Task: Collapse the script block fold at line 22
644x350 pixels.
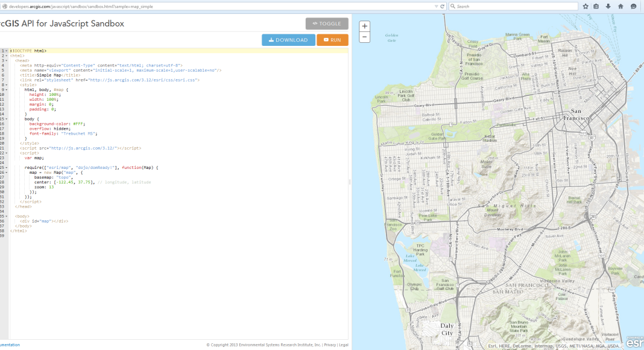Action: 7,153
